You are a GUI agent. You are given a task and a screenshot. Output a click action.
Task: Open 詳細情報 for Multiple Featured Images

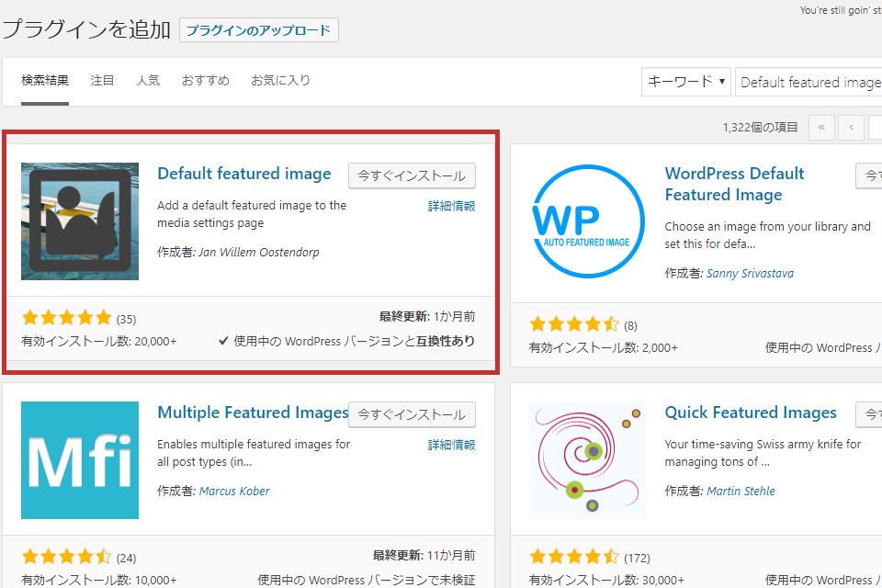451,445
